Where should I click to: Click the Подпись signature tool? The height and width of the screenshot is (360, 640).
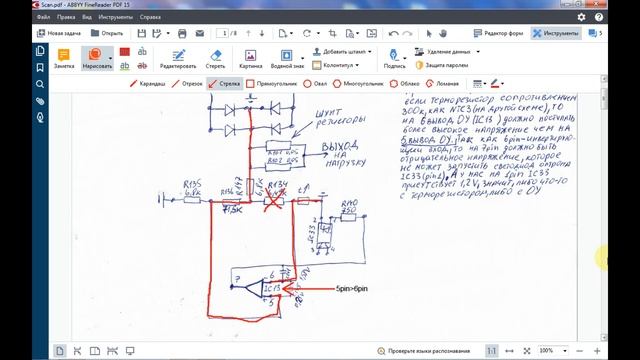pyautogui.click(x=394, y=58)
